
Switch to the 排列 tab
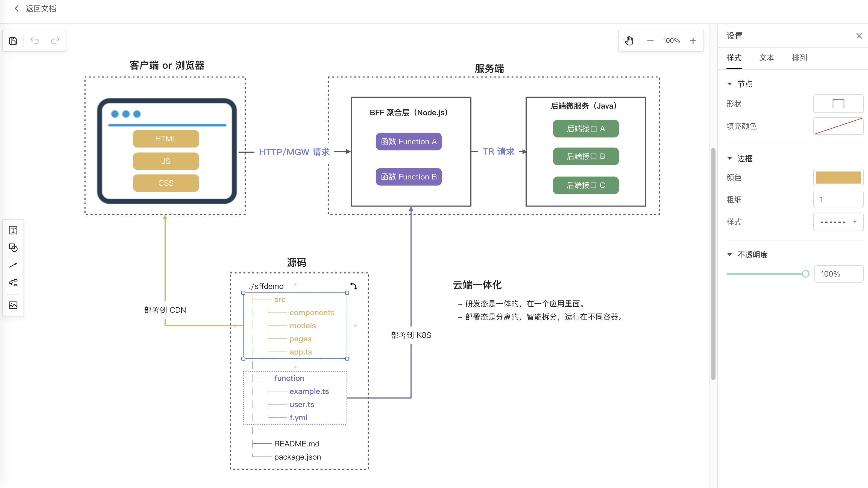pos(799,58)
